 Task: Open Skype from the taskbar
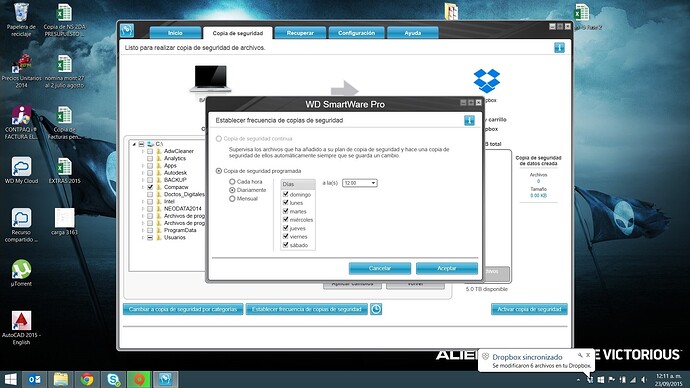tap(114, 379)
